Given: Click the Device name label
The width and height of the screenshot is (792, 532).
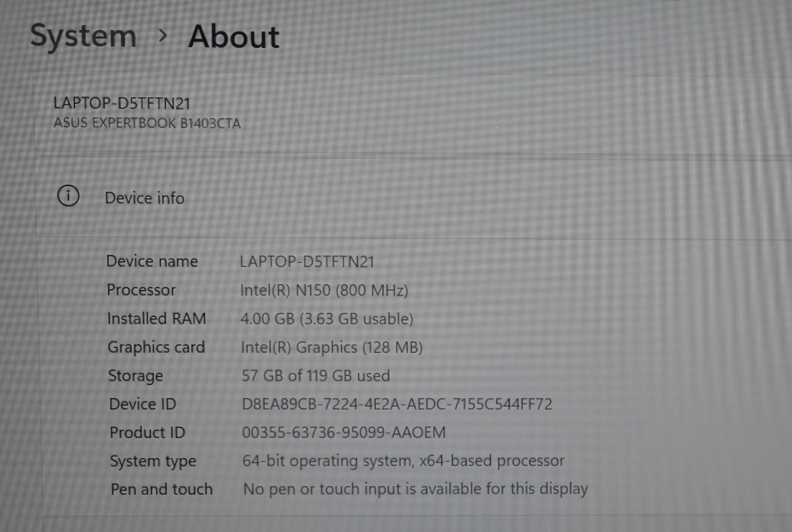Looking at the screenshot, I should pyautogui.click(x=152, y=261).
